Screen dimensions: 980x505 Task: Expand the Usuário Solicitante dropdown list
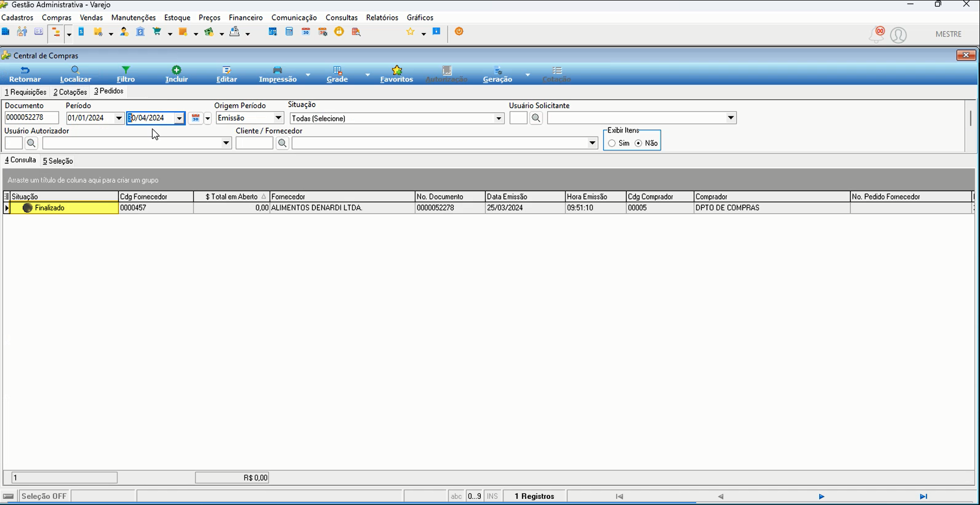[x=731, y=118]
